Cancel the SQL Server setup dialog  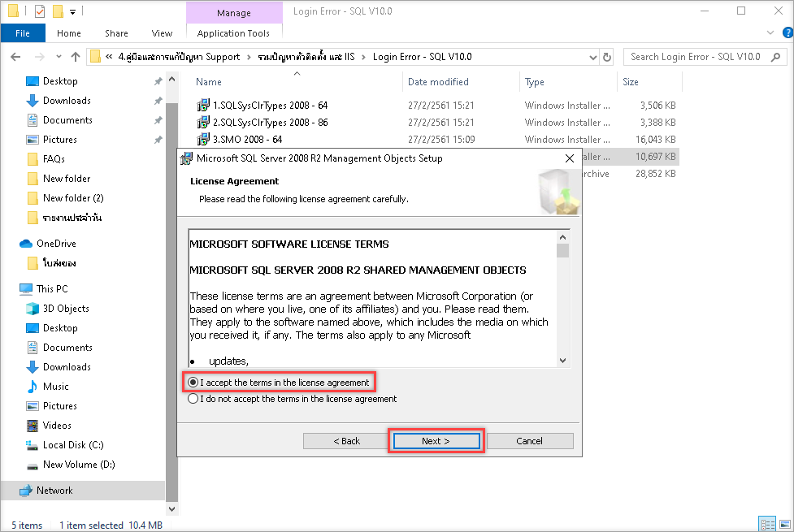click(x=529, y=441)
